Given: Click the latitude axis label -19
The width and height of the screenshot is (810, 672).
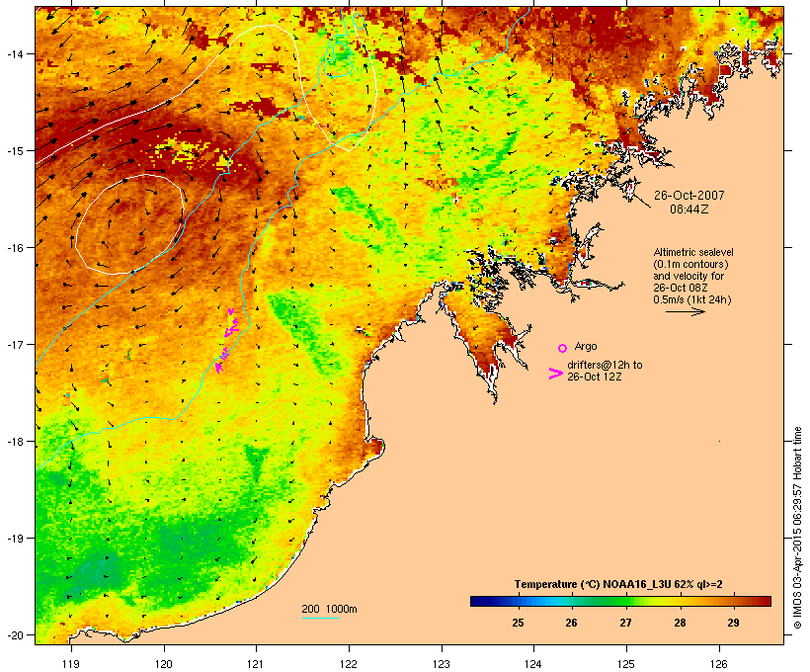Looking at the screenshot, I should 14,539.
